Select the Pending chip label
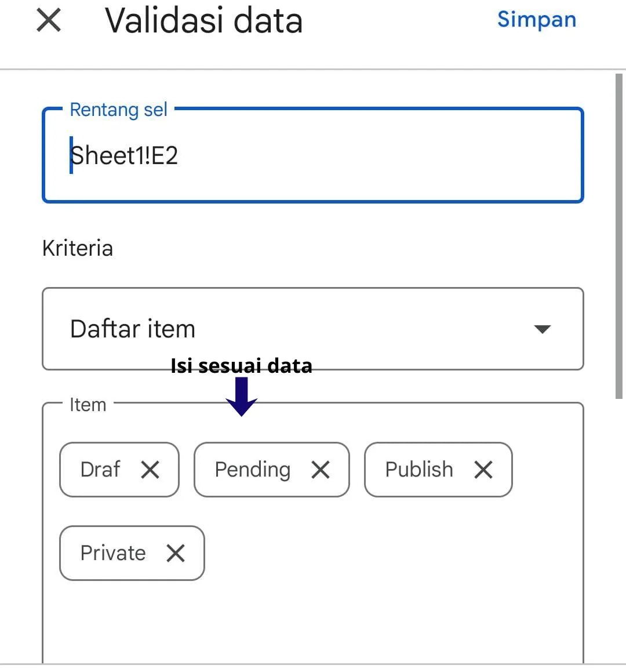 click(x=252, y=470)
